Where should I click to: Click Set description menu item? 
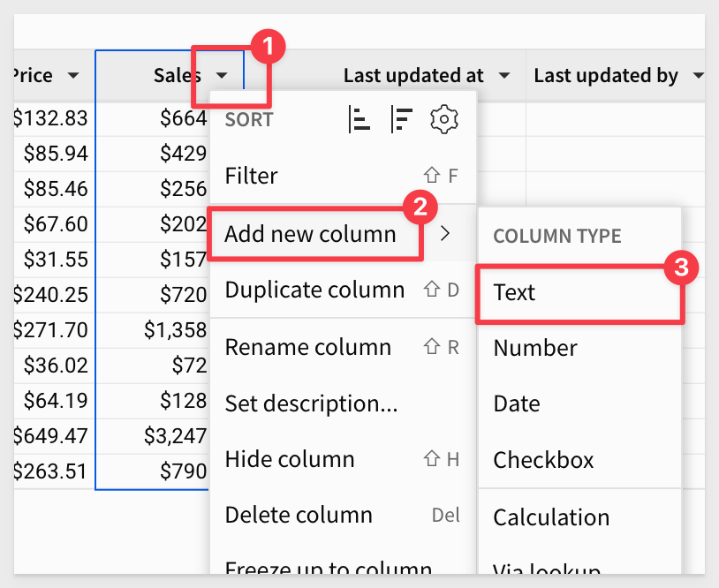click(311, 403)
